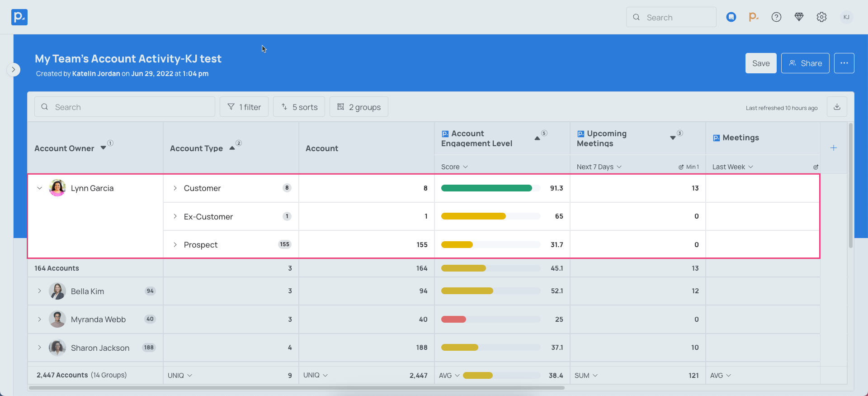Expand the left sidebar arrow
This screenshot has width=868, height=396.
pos(14,70)
